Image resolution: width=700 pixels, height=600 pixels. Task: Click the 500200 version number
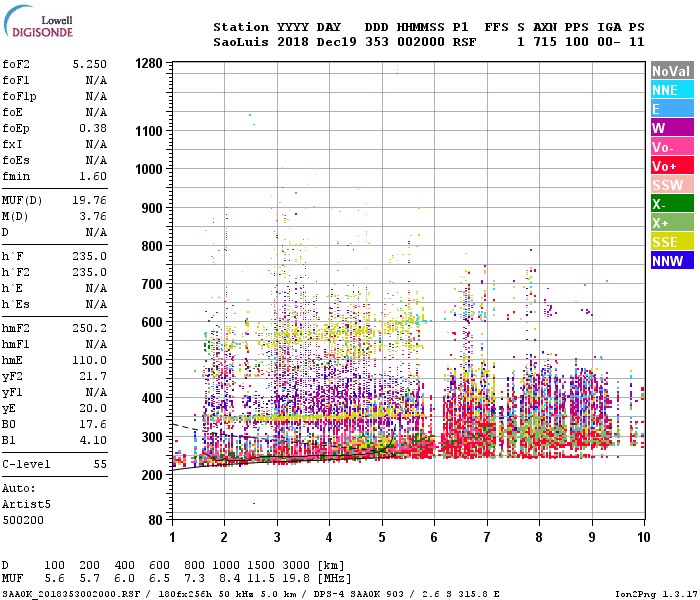23,520
